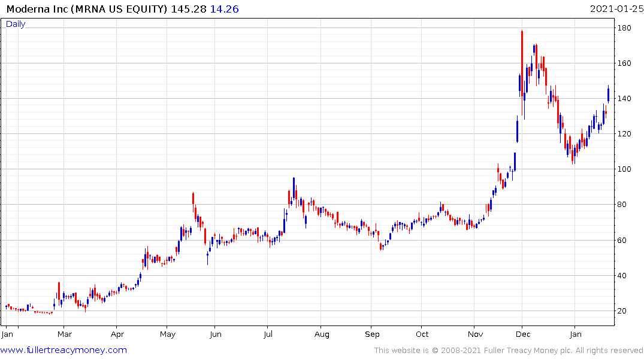The width and height of the screenshot is (644, 359).
Task: Click the Sep month axis label
Action: tap(372, 334)
